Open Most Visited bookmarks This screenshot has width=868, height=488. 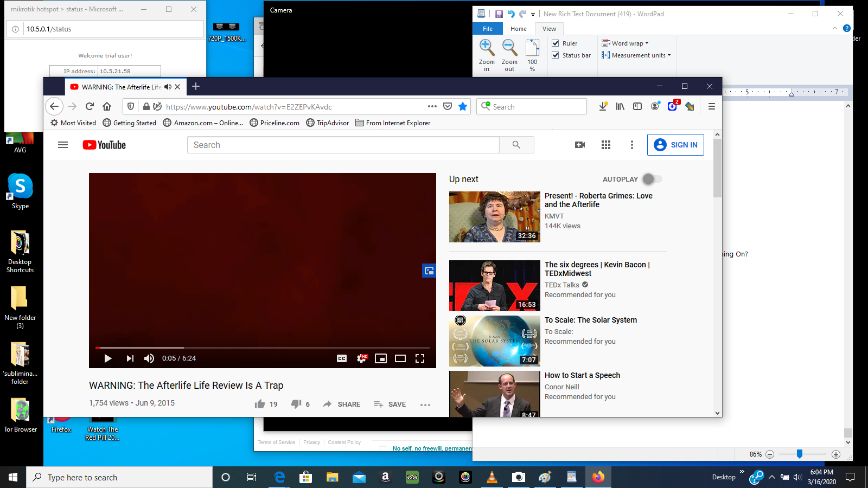point(73,123)
